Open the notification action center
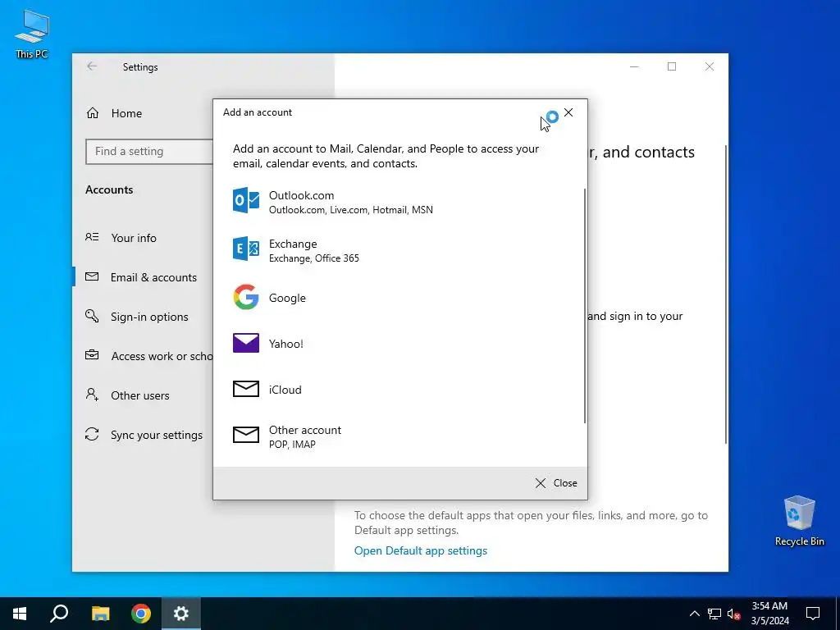840x630 pixels. click(813, 614)
